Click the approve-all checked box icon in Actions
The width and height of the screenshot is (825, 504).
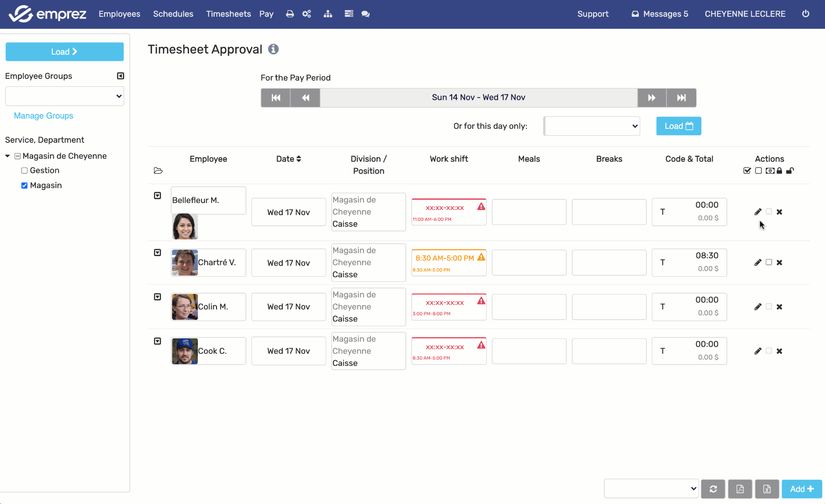click(747, 171)
